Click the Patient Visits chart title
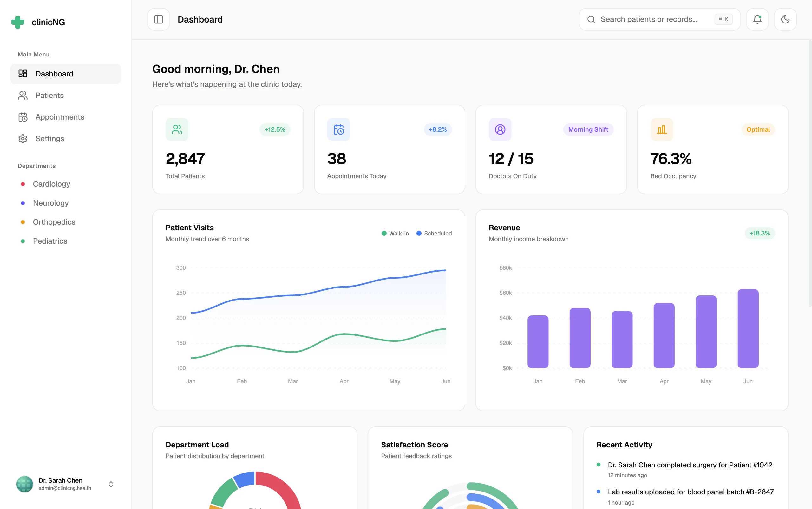Viewport: 812px width, 509px height. point(189,228)
